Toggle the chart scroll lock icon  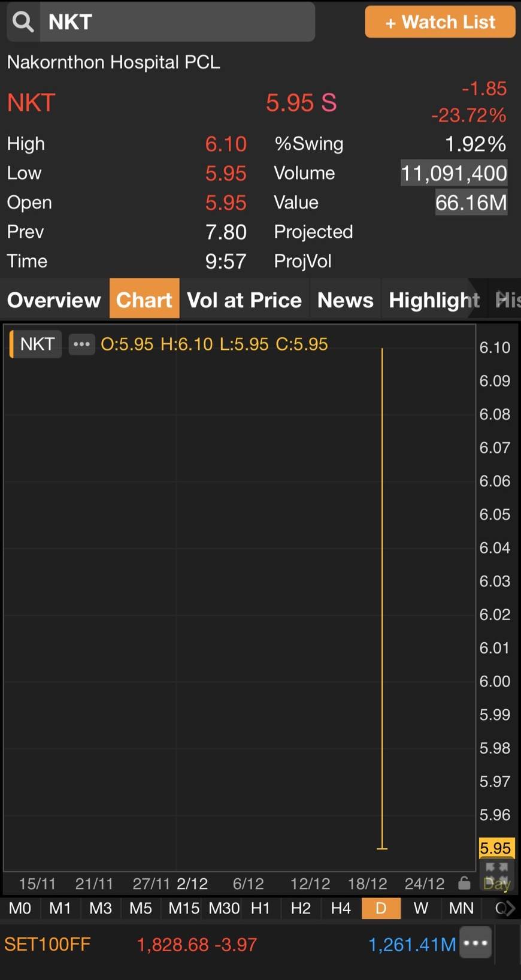464,884
